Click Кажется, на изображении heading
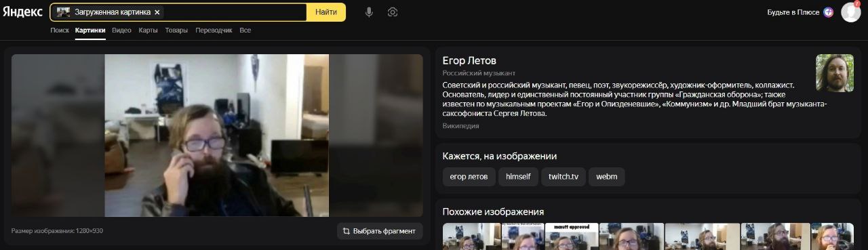The image size is (868, 250). [x=499, y=156]
